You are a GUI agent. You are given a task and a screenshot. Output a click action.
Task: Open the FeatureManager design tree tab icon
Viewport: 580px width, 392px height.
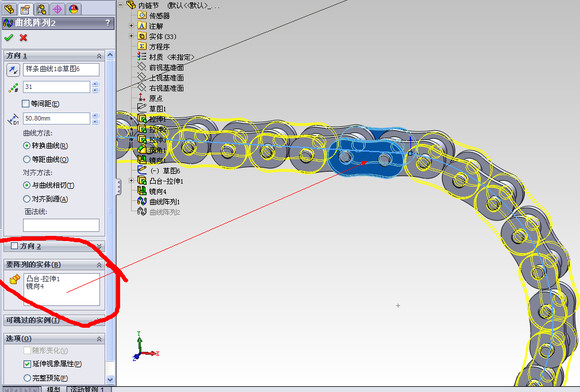tap(9, 9)
